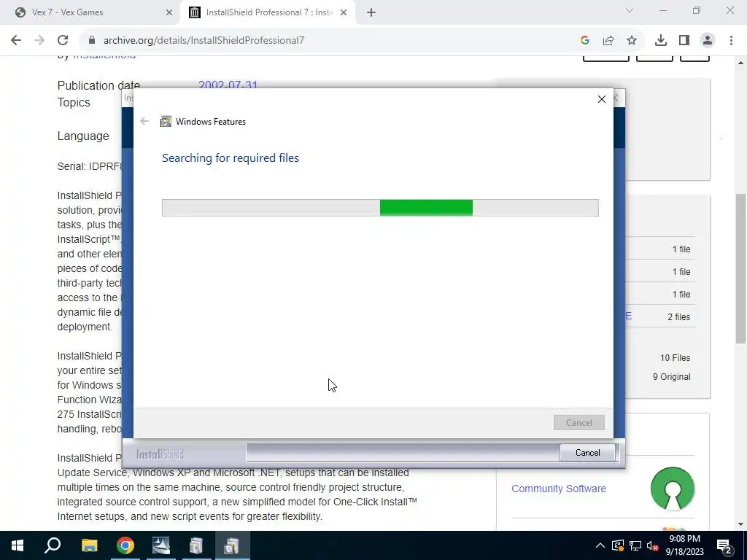
Task: Close the InstallShield Professional 7 tab
Action: pyautogui.click(x=344, y=13)
